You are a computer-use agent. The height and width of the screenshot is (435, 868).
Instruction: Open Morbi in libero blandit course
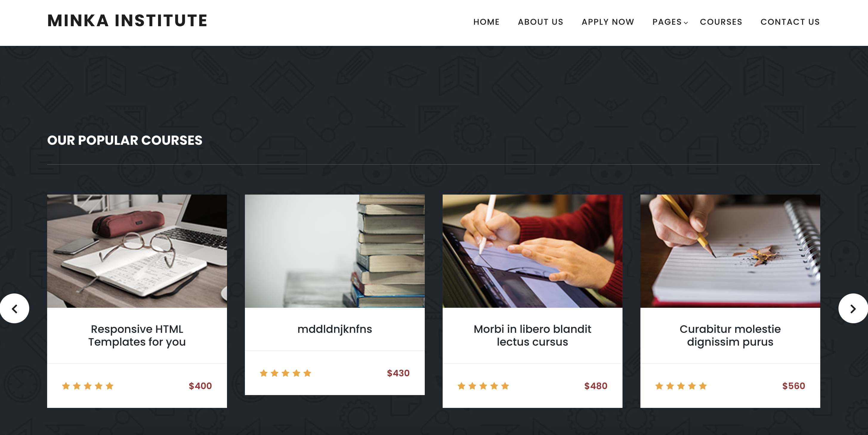tap(532, 335)
